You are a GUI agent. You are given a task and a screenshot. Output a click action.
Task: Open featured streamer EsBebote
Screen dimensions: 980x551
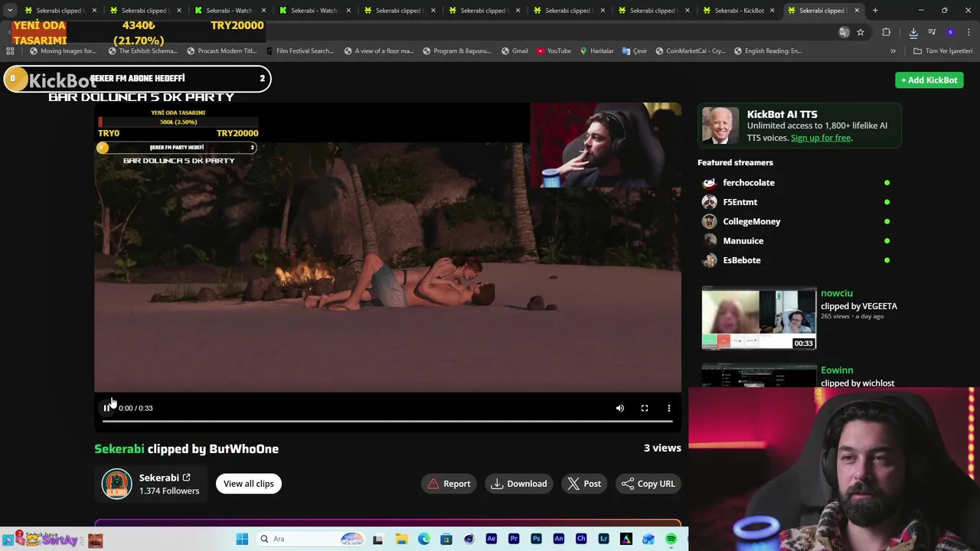[x=741, y=260]
